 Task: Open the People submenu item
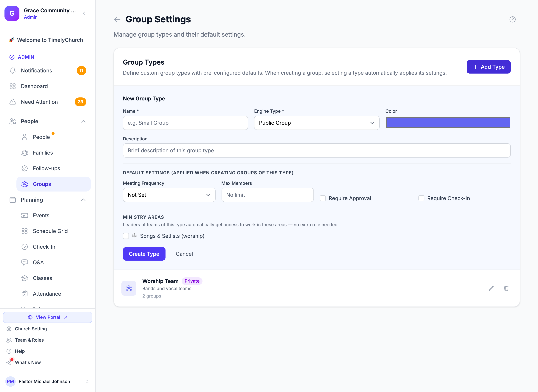point(53,137)
